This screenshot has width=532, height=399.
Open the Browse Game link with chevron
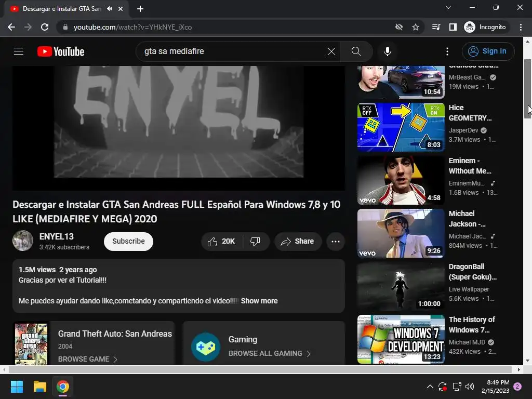pos(87,359)
